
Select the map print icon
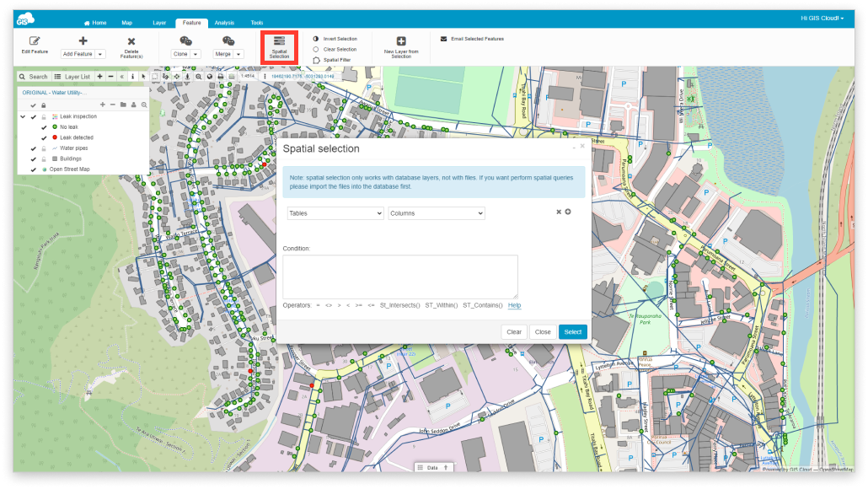(x=220, y=75)
